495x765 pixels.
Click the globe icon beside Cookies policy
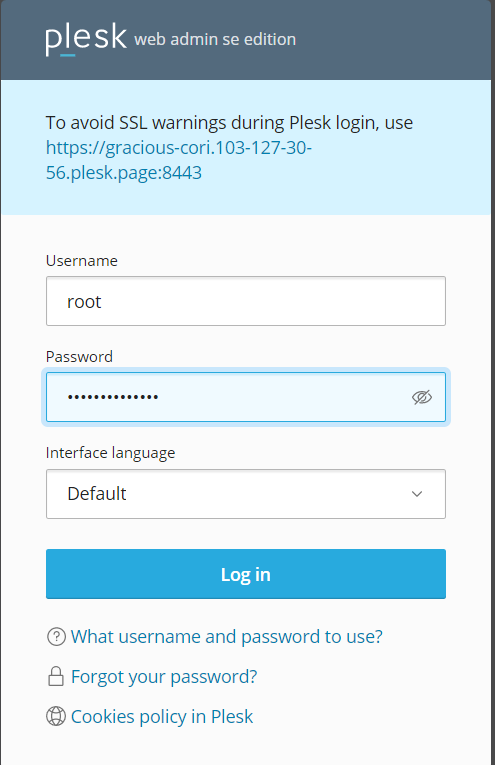point(56,716)
